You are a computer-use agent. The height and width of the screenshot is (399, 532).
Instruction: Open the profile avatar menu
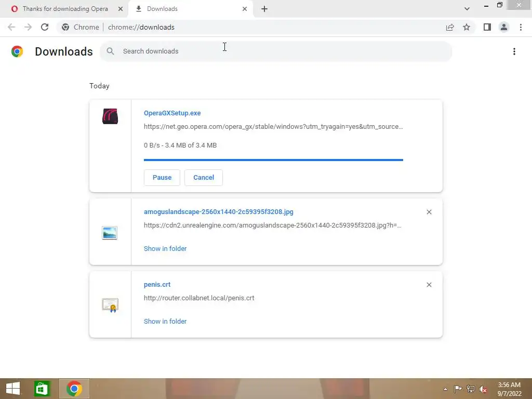[x=504, y=27]
